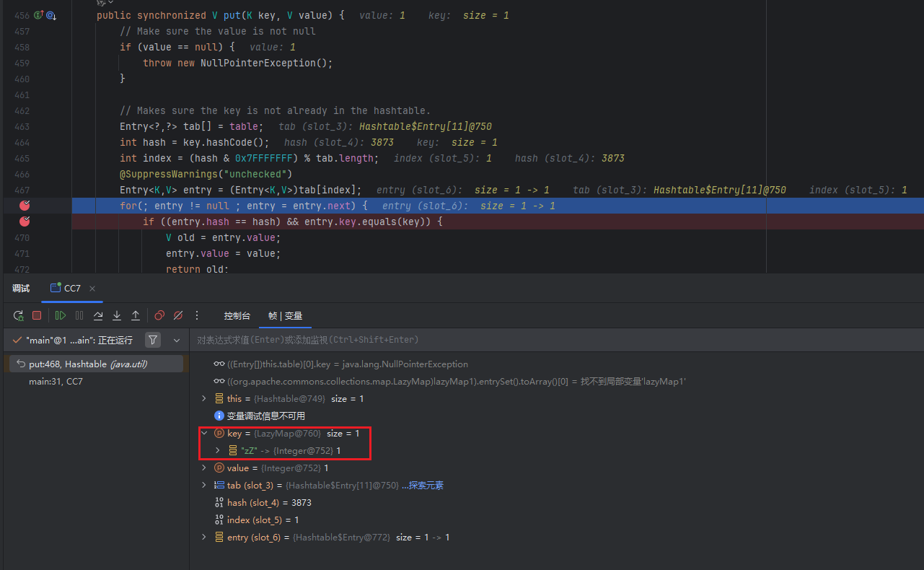Click the implemented-method gutter icon on line 456
This screenshot has height=570, width=924.
coord(39,15)
